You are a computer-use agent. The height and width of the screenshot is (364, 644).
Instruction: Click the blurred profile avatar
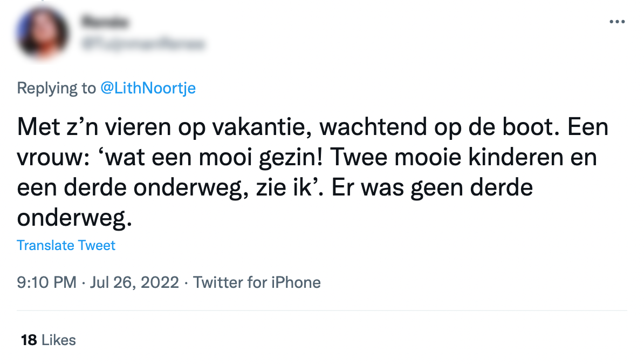42,33
